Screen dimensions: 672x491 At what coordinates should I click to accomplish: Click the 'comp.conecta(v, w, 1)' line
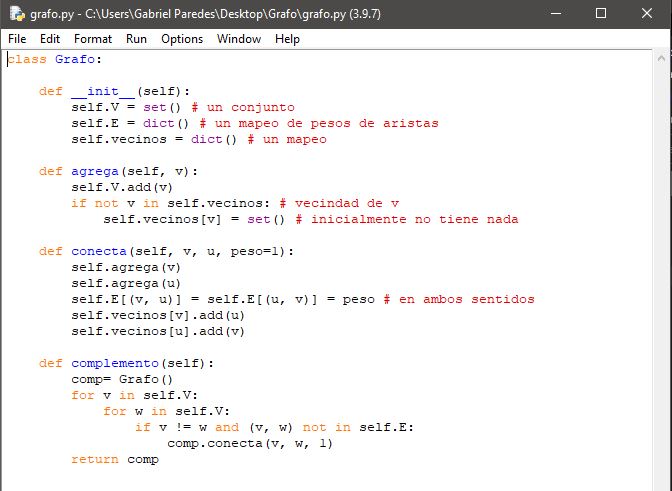pos(249,443)
